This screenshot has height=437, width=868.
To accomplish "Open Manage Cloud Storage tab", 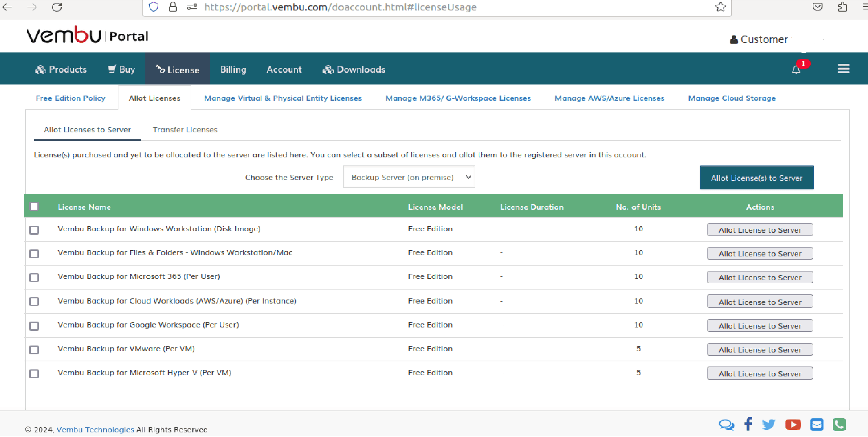I will coord(731,98).
